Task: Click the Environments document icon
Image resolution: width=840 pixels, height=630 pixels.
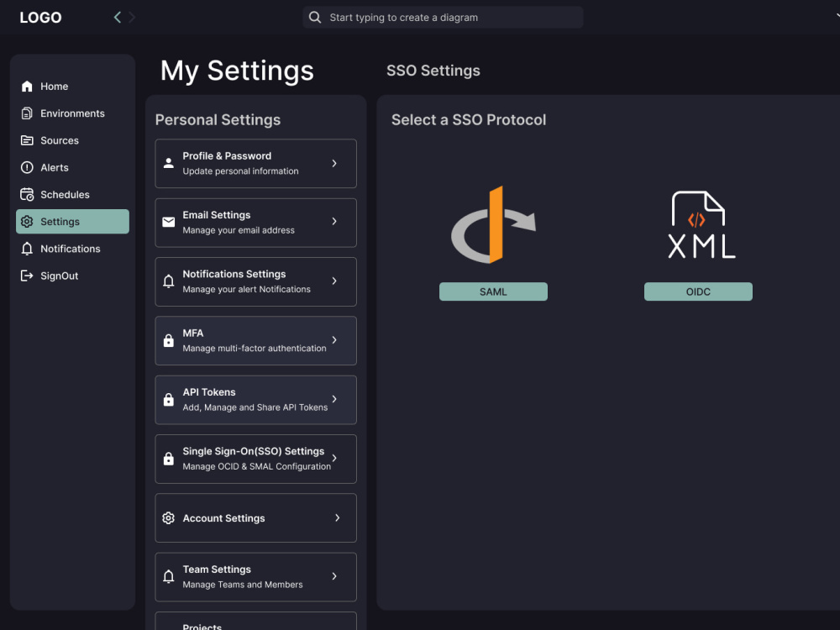Action: point(27,113)
